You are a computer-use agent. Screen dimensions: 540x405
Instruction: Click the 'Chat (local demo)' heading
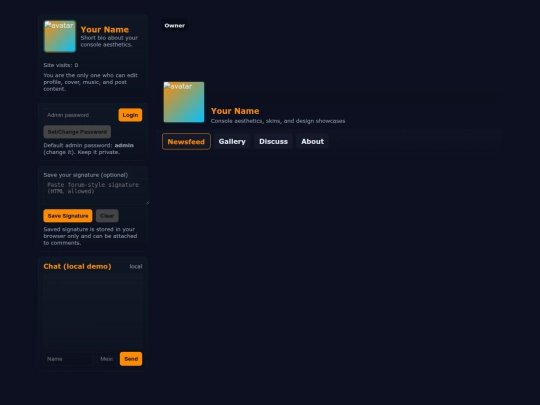point(77,266)
